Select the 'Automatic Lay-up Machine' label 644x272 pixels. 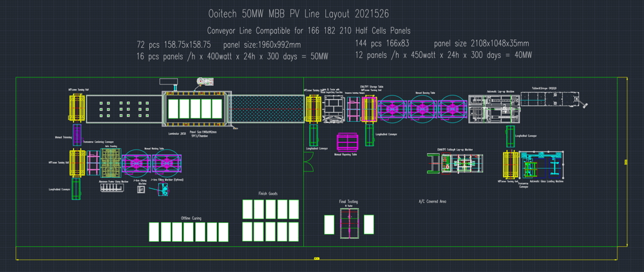pos(500,92)
